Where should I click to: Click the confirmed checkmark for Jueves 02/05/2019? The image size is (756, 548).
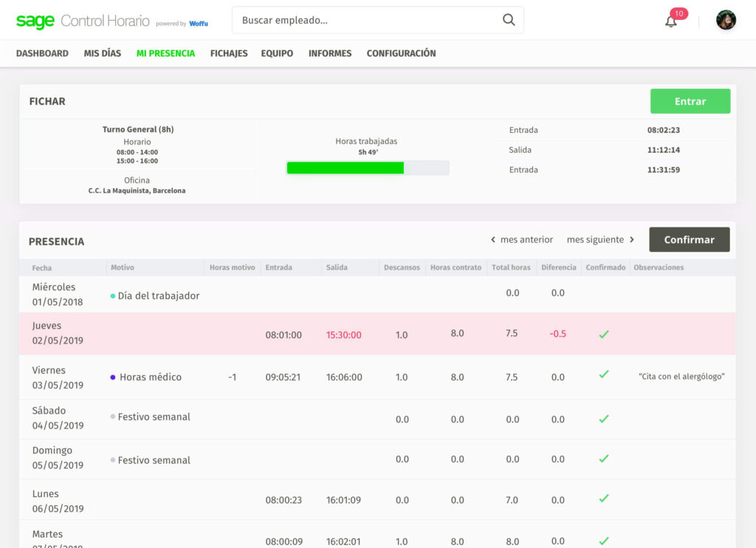[x=604, y=334]
